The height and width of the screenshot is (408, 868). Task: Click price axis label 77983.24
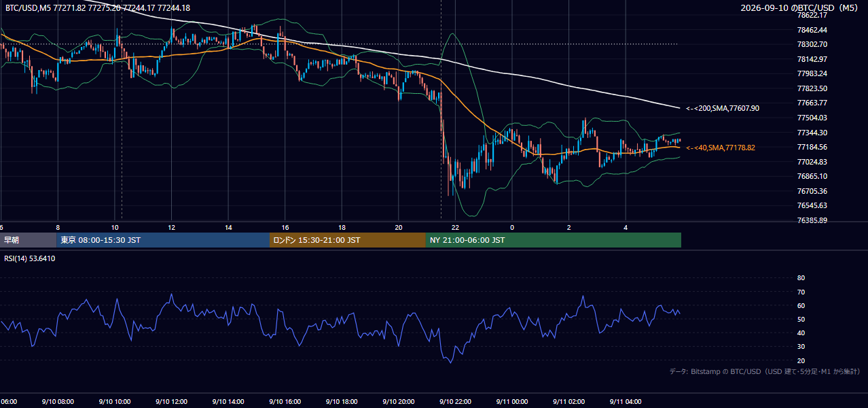(x=812, y=73)
